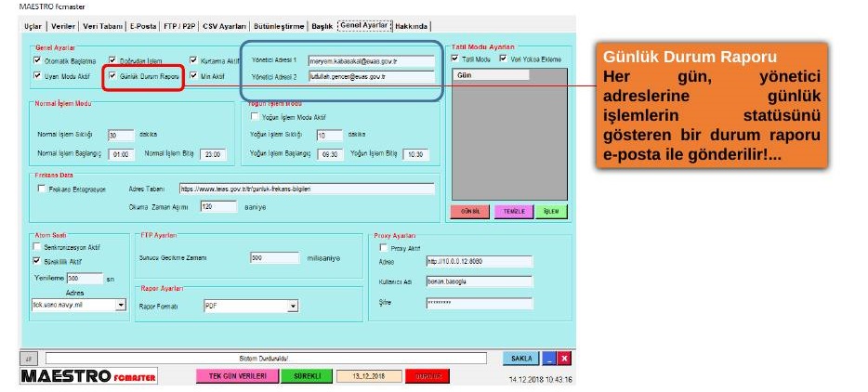Open the Başlık tab
The image size is (868, 392).
pos(322,26)
